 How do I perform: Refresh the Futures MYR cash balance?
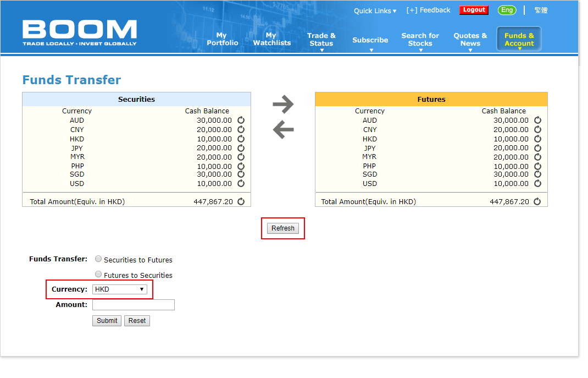pos(538,157)
